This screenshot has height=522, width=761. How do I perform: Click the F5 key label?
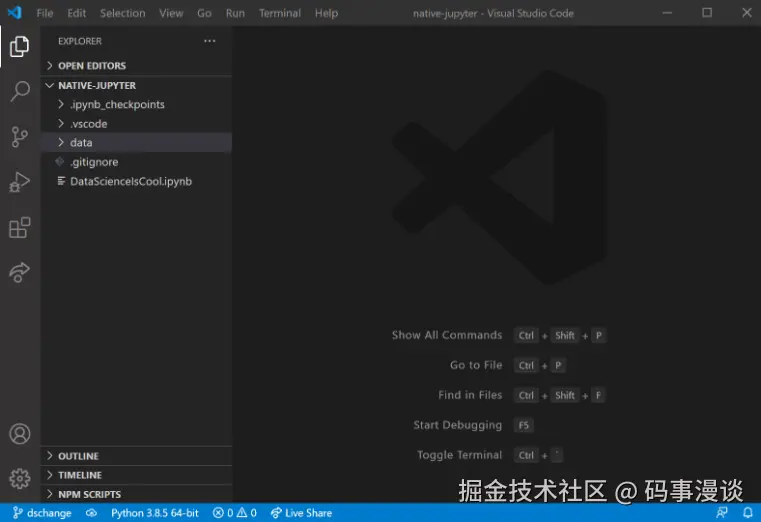pyautogui.click(x=524, y=425)
